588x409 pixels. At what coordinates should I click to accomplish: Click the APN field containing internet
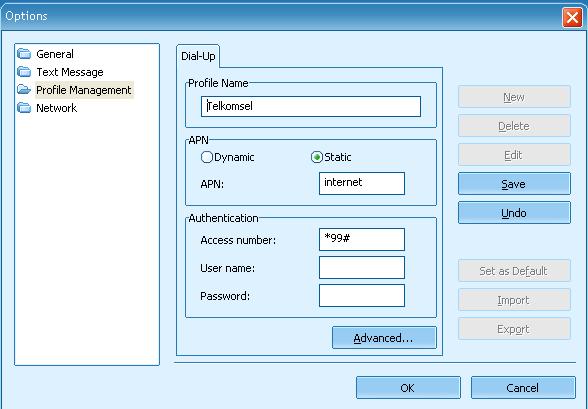point(362,183)
